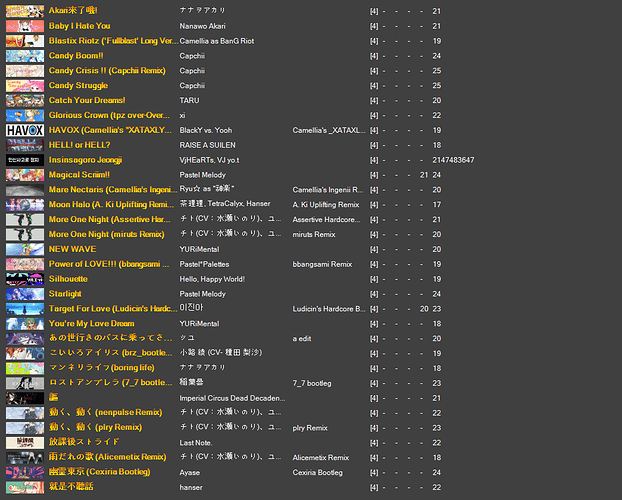Select 放課後ストライド song title
Viewport: 622px width, 500px height.
84,442
